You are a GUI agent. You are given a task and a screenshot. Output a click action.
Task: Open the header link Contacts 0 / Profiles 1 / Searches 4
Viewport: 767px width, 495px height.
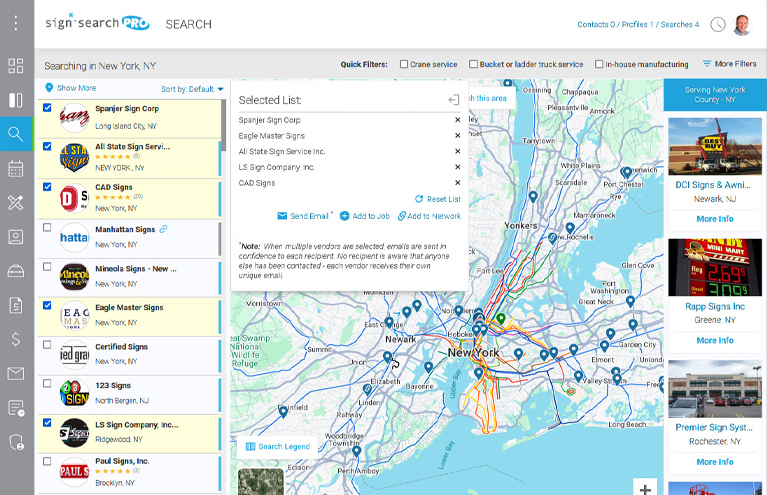coord(638,24)
